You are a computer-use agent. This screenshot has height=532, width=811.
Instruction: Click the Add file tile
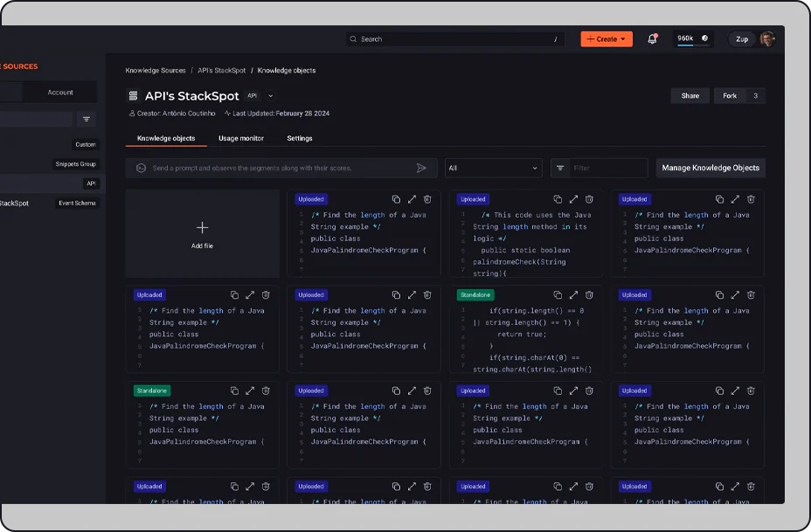coord(202,233)
